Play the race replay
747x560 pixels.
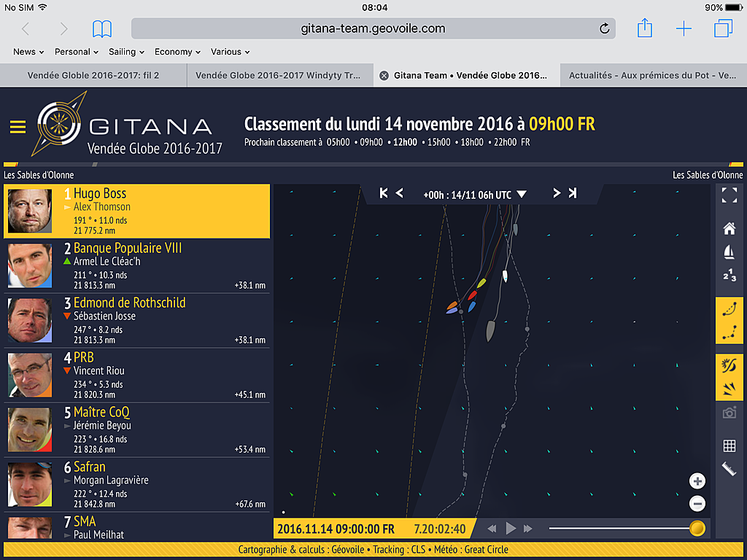pos(511,528)
